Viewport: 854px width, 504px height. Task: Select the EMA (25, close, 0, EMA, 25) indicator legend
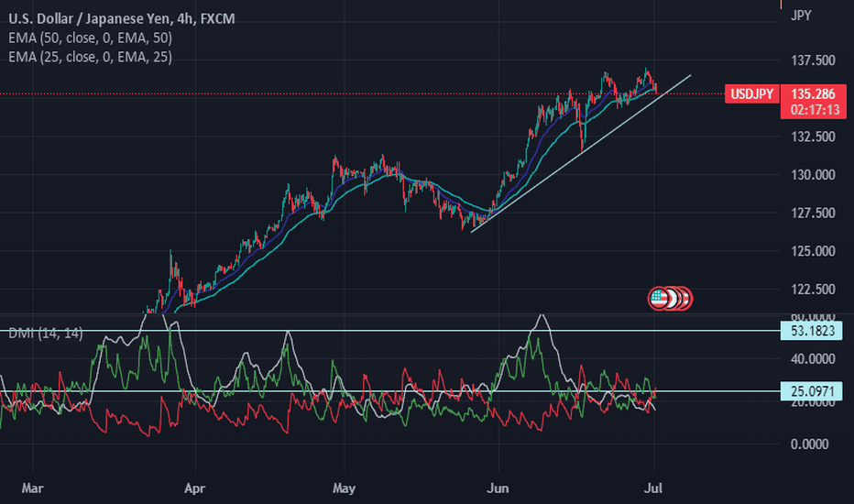click(91, 57)
